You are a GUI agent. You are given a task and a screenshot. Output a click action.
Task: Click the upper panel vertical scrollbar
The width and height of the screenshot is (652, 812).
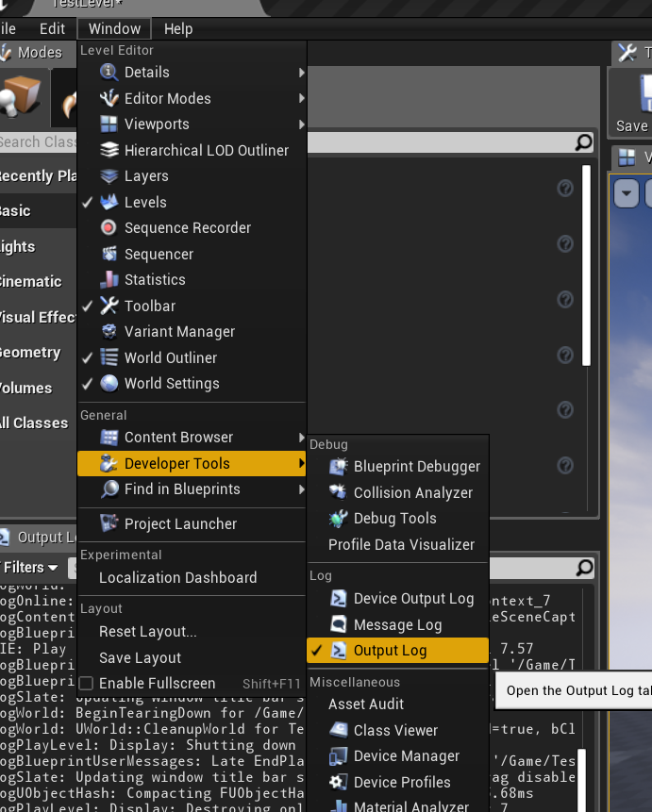pyautogui.click(x=586, y=266)
